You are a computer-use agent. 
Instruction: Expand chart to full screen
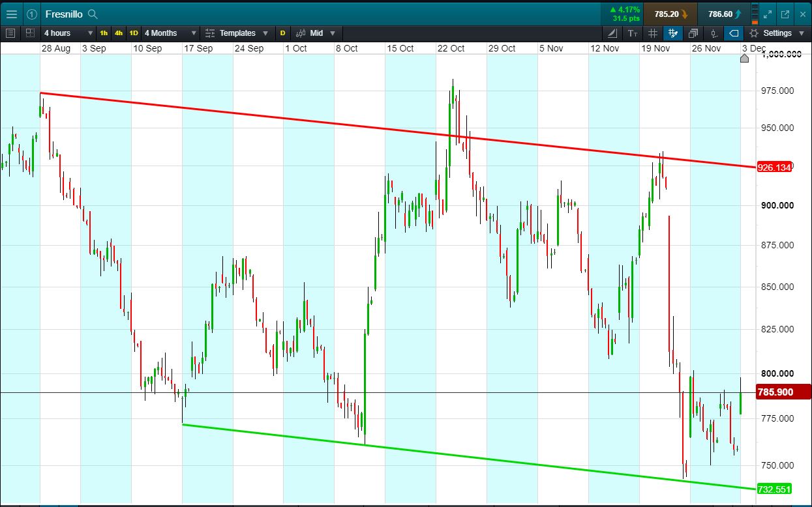[768, 14]
